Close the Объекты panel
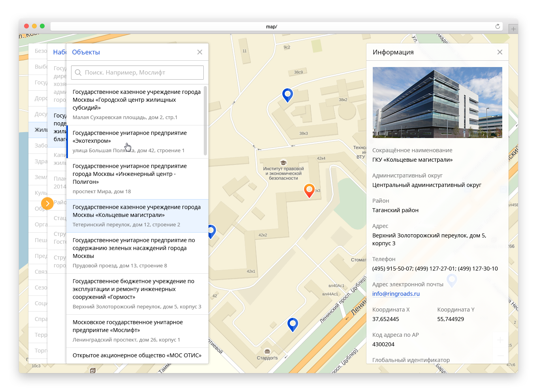 [200, 52]
